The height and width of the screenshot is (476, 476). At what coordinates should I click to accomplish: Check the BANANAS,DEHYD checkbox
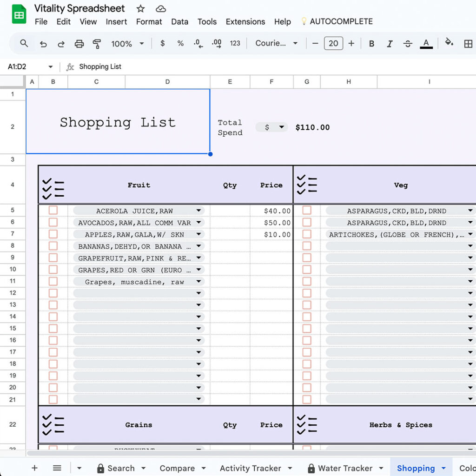tap(53, 246)
